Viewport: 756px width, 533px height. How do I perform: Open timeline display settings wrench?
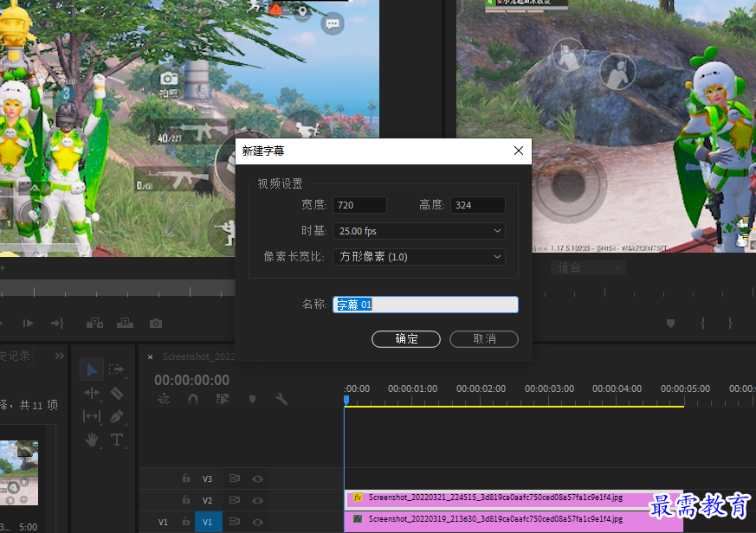click(281, 399)
